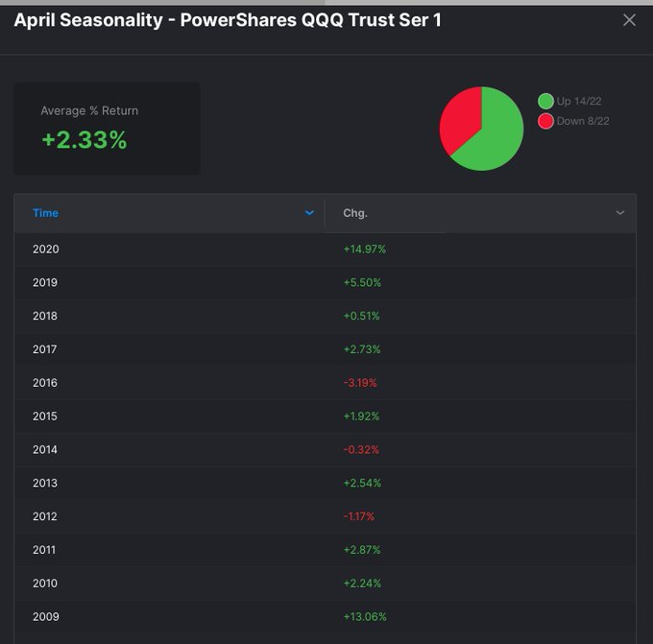This screenshot has height=644, width=653.
Task: Click the dialog title April Seasonality
Action: (x=228, y=20)
